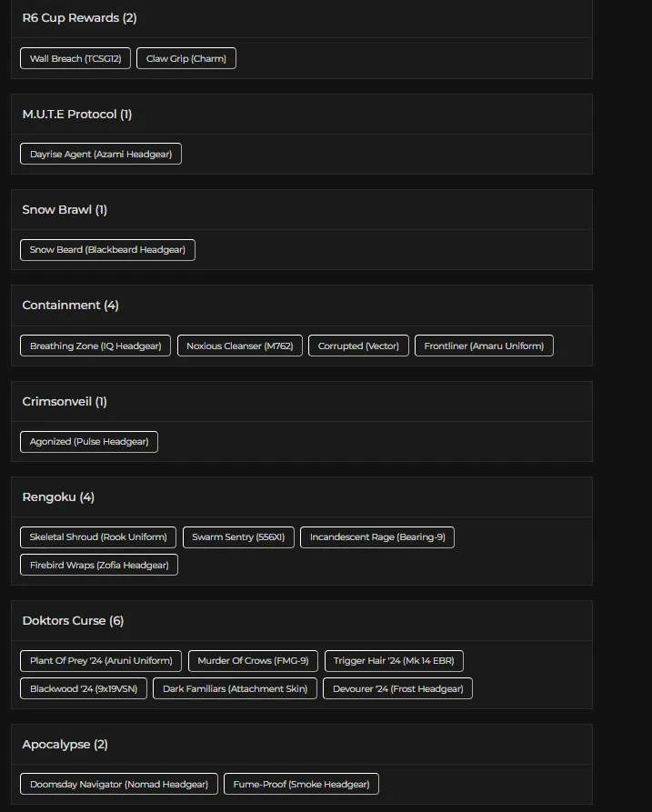Select the Corrupted (Vector) skin tag
This screenshot has height=812, width=652.
[x=358, y=346]
